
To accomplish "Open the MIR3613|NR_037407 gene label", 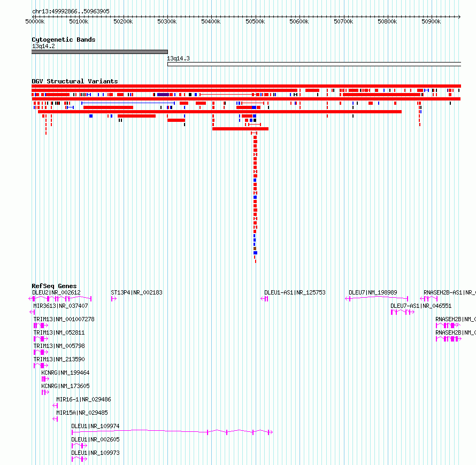I will (61, 306).
